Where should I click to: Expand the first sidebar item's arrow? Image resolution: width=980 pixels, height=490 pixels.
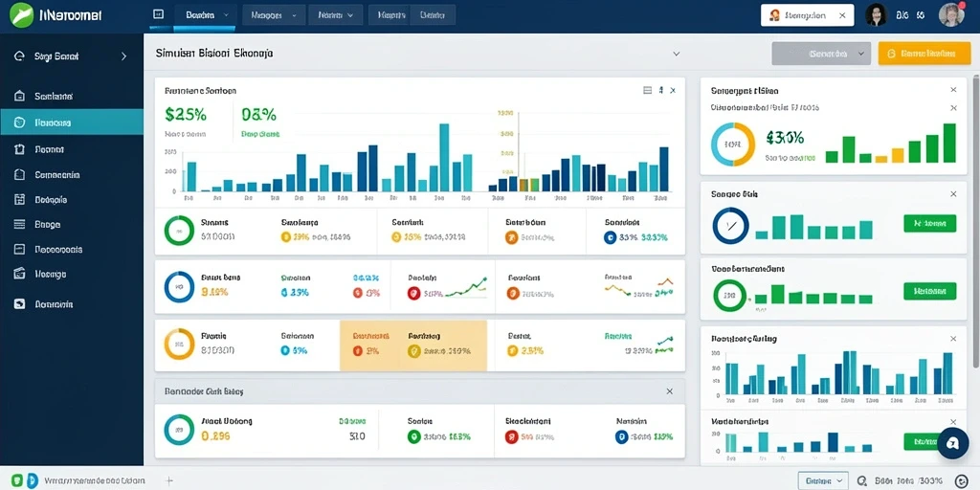click(123, 56)
